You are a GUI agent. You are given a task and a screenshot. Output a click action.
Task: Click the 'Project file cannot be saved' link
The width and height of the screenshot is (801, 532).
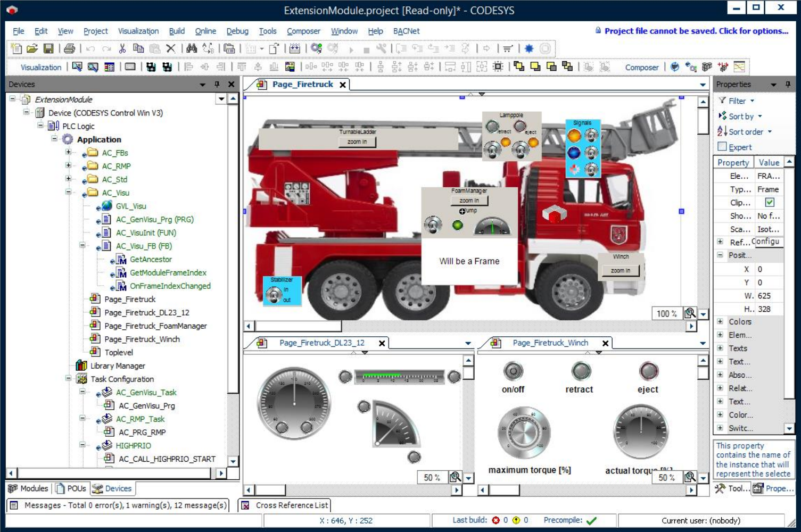click(x=696, y=31)
